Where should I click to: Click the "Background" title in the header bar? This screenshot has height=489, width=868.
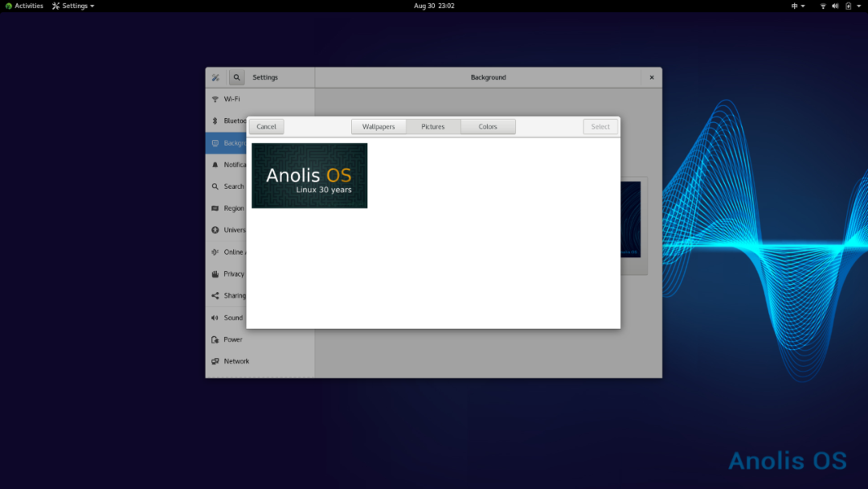coord(489,77)
